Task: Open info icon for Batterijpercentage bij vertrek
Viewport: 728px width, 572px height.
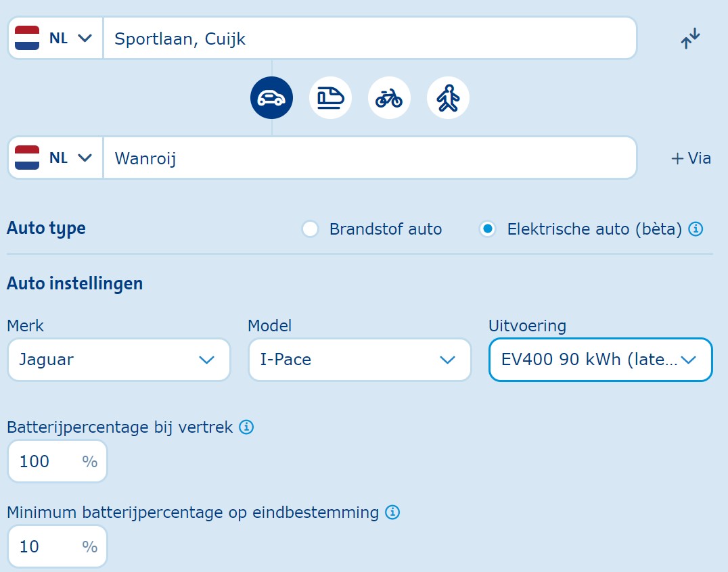Action: [247, 427]
